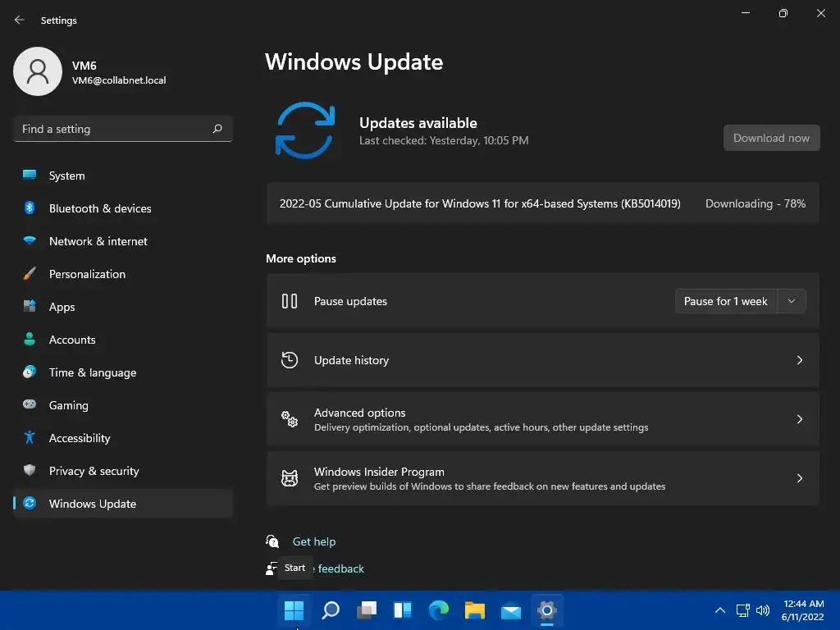The image size is (840, 630).
Task: Select Windows Update in the sidebar
Action: tap(123, 504)
